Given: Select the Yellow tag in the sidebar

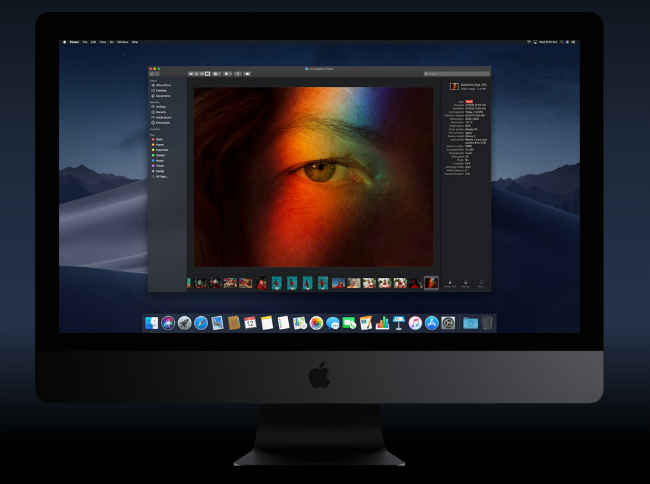Looking at the screenshot, I should point(160,150).
